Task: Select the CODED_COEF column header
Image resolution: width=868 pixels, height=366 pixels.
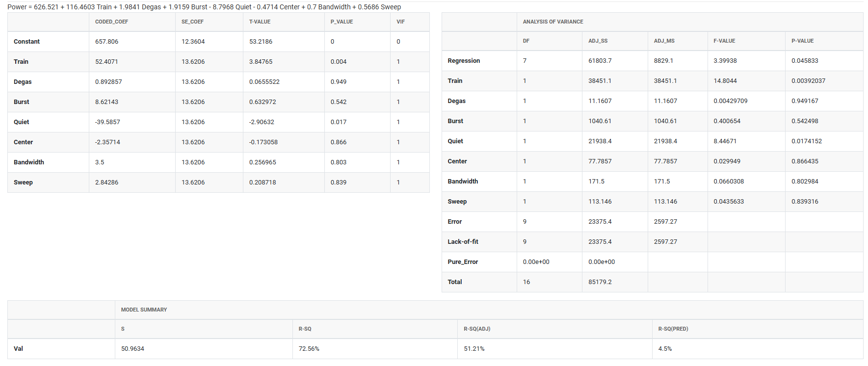Action: click(x=111, y=22)
